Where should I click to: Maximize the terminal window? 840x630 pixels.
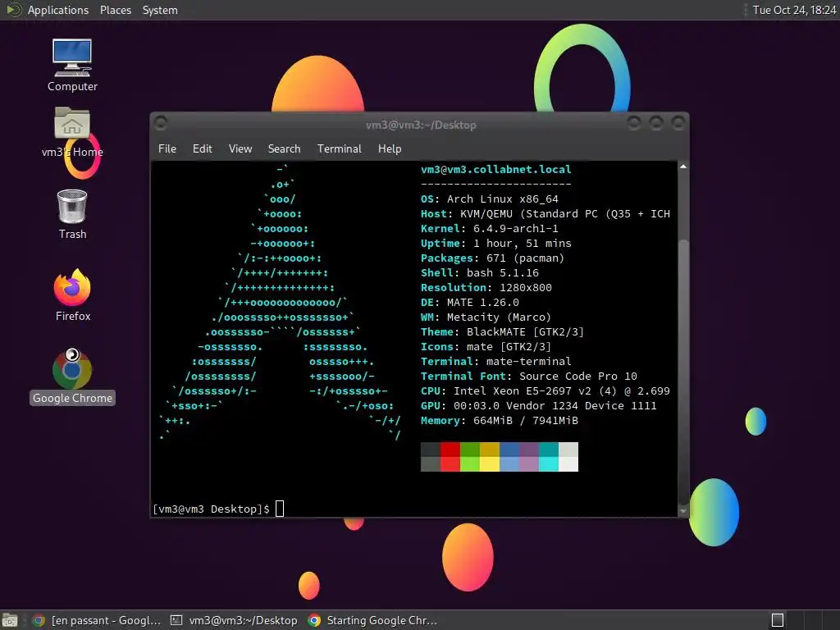click(x=656, y=123)
